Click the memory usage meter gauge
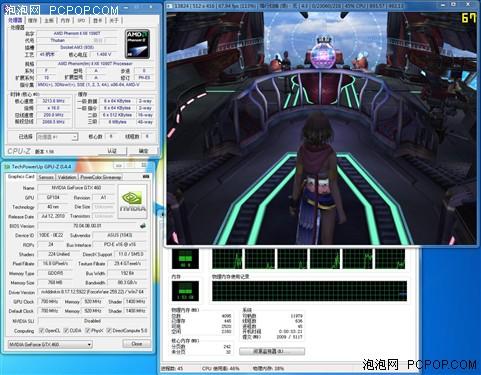 point(185,291)
